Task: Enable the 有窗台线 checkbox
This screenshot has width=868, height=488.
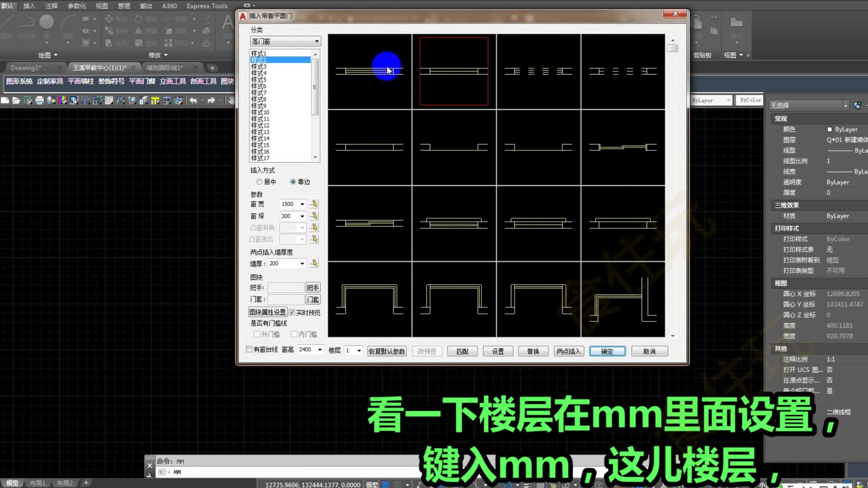Action: click(x=249, y=349)
